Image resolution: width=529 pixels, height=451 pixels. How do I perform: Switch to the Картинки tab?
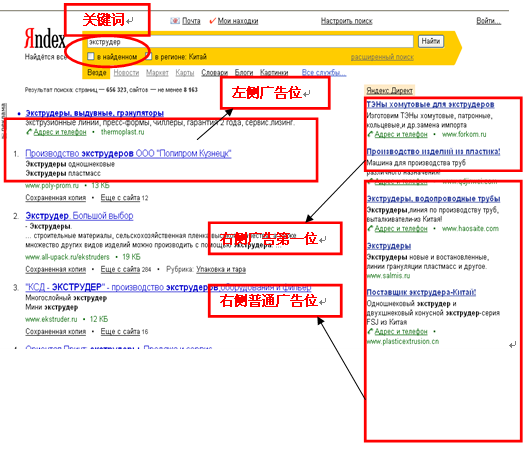click(x=274, y=73)
